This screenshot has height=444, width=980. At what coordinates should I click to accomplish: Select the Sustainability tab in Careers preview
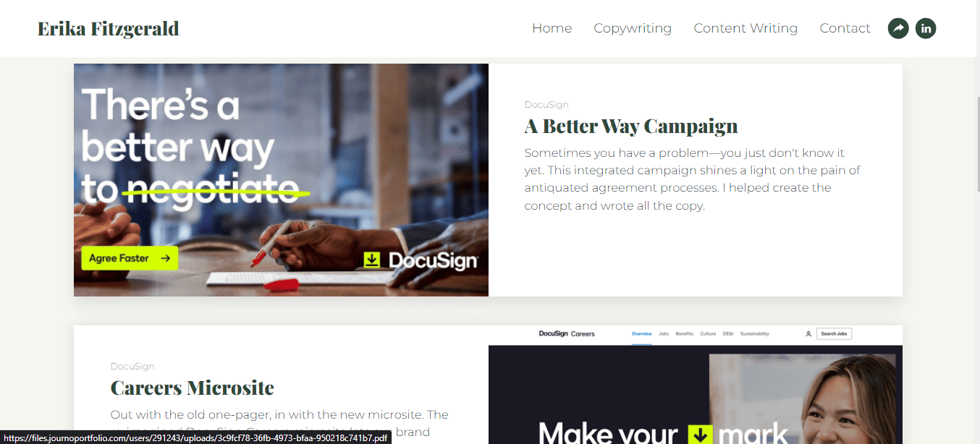click(x=754, y=334)
